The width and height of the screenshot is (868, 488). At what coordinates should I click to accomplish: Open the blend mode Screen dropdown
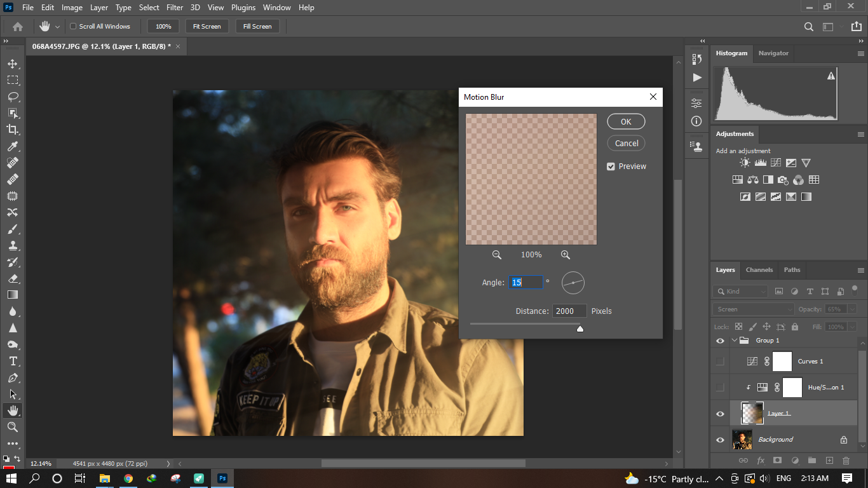click(x=754, y=309)
